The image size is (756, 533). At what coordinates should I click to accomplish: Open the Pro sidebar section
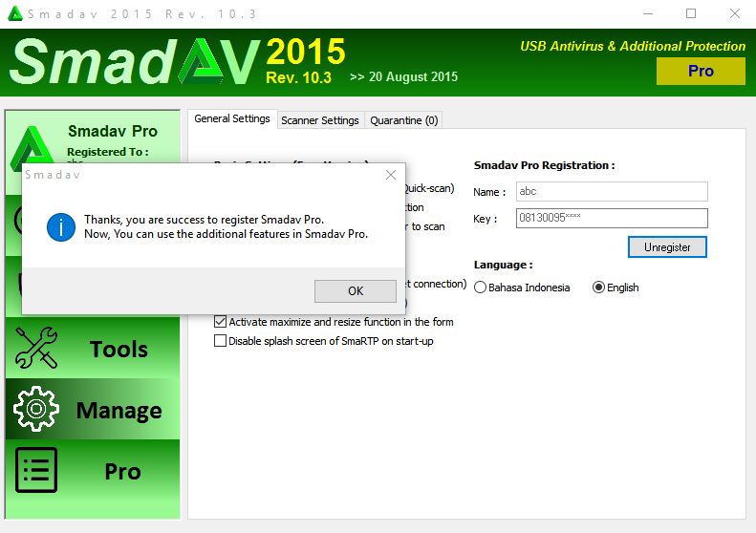(x=93, y=470)
